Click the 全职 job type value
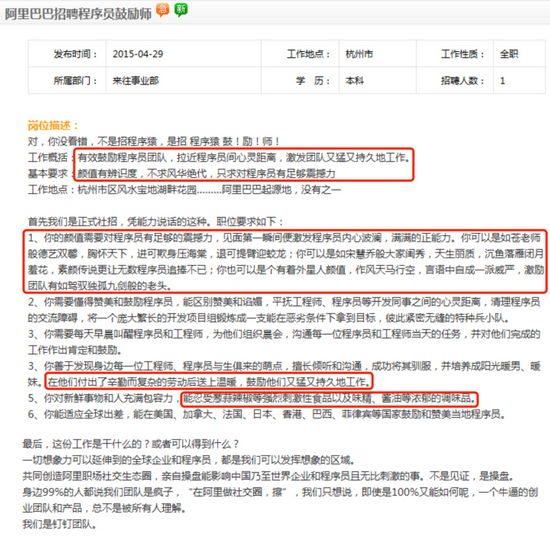550x536 pixels. (509, 54)
